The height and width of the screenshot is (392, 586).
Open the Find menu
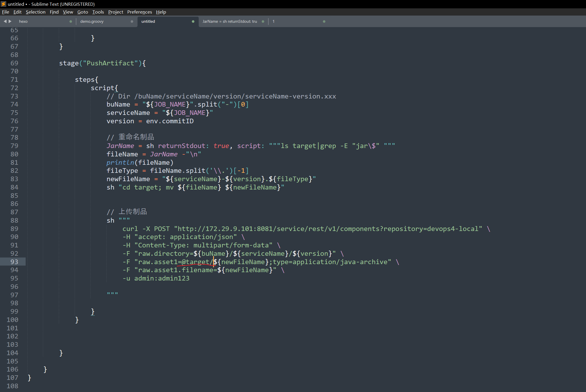pyautogui.click(x=54, y=12)
